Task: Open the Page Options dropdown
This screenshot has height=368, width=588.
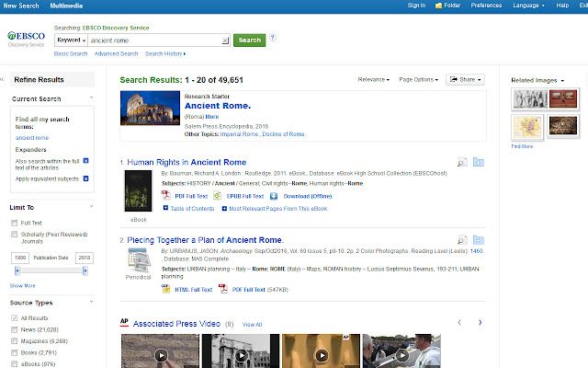Action: [419, 80]
